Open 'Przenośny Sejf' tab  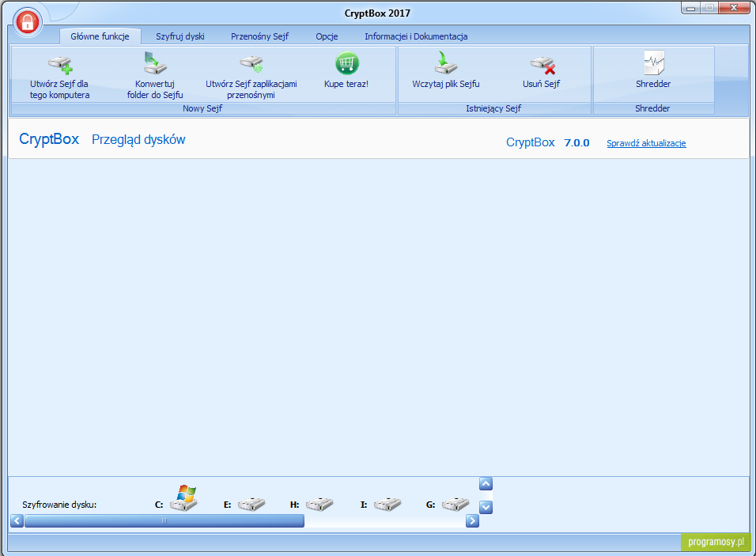259,36
